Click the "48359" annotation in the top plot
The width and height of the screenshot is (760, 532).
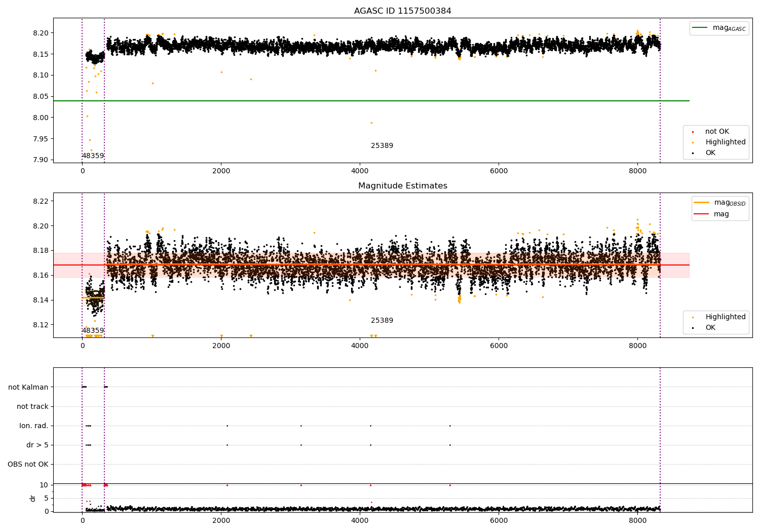pyautogui.click(x=93, y=156)
